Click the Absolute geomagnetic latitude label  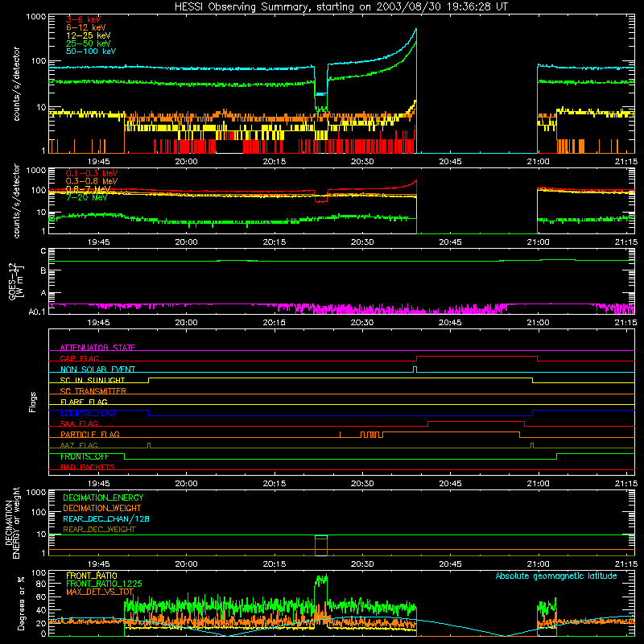coord(556,576)
